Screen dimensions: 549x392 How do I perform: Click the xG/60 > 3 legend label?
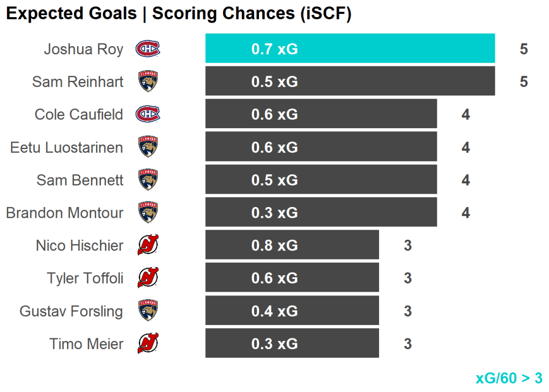509,378
